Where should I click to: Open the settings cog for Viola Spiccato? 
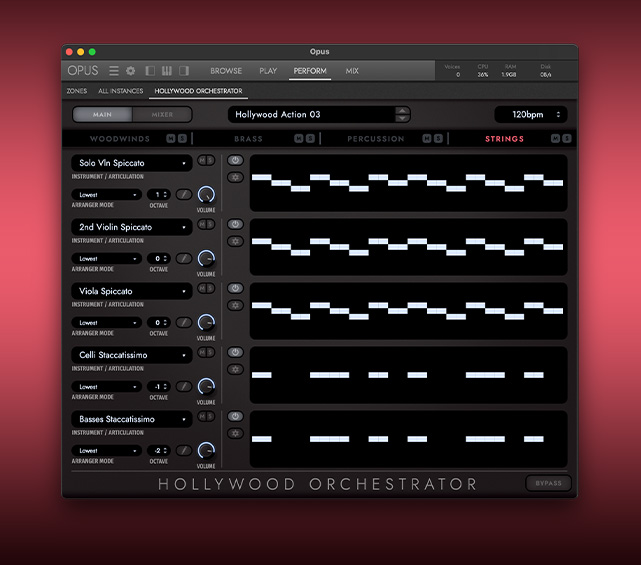pos(235,305)
